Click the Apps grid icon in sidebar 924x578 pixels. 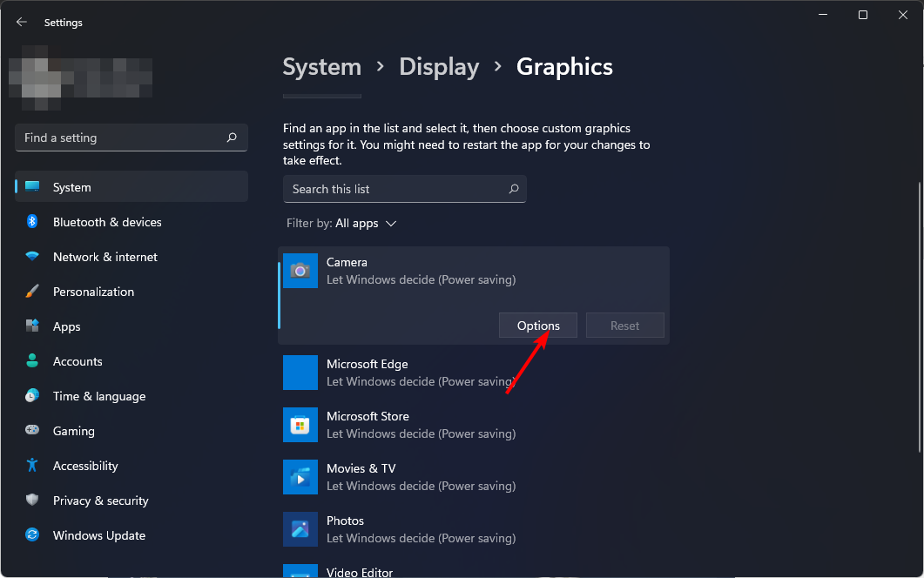tap(32, 326)
